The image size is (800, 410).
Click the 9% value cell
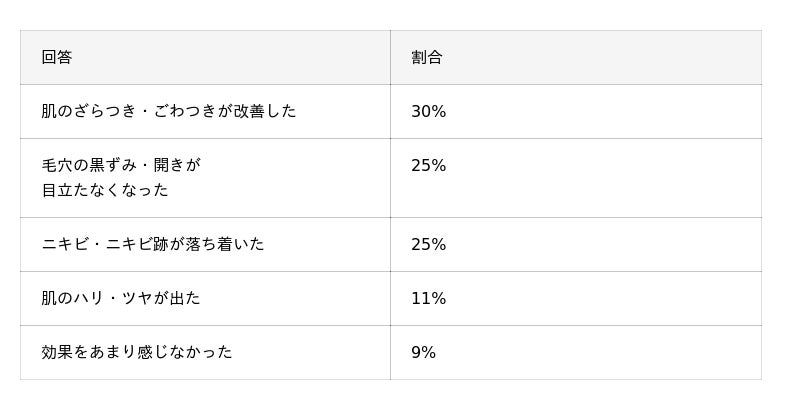tap(423, 353)
